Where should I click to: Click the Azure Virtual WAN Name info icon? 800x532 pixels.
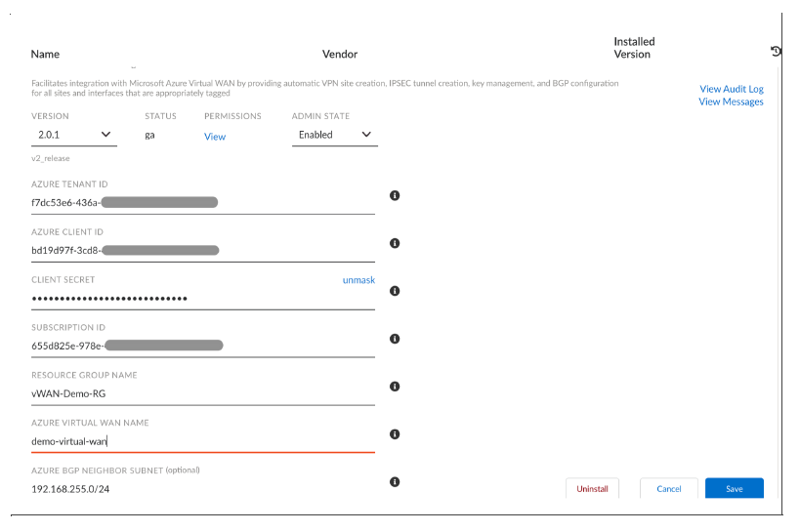click(x=395, y=434)
